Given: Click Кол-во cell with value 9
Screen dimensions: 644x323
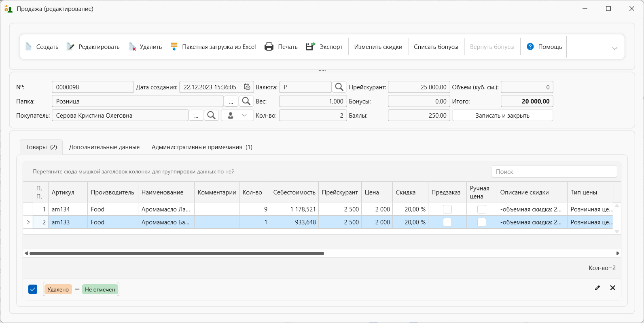Looking at the screenshot, I should 254,209.
